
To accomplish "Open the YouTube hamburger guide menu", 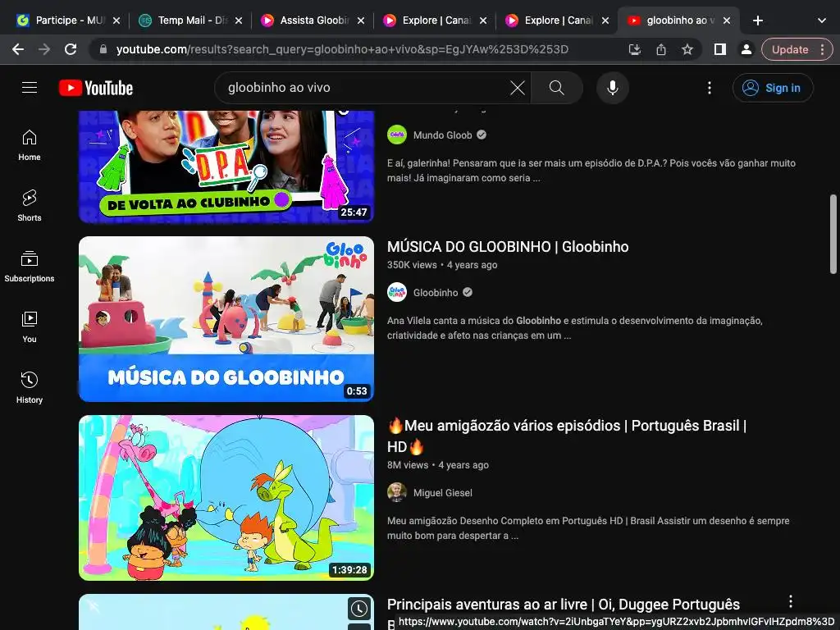I will tap(30, 88).
